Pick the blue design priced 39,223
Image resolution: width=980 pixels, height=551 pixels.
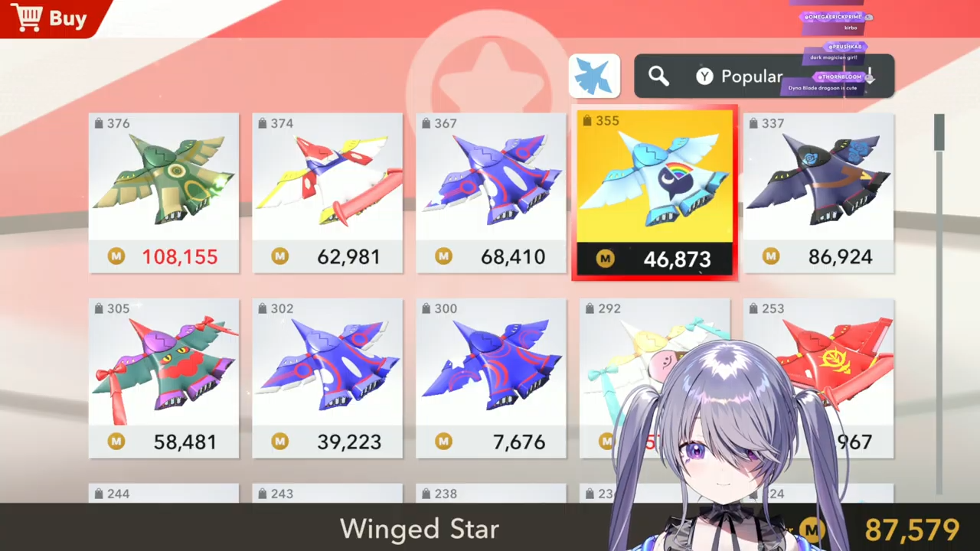(x=328, y=378)
